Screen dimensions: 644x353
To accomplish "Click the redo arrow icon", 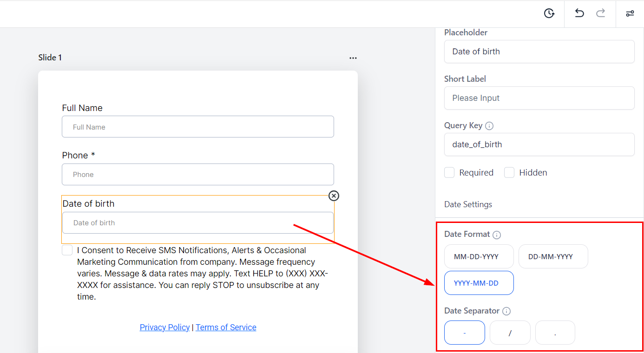I will pyautogui.click(x=601, y=13).
